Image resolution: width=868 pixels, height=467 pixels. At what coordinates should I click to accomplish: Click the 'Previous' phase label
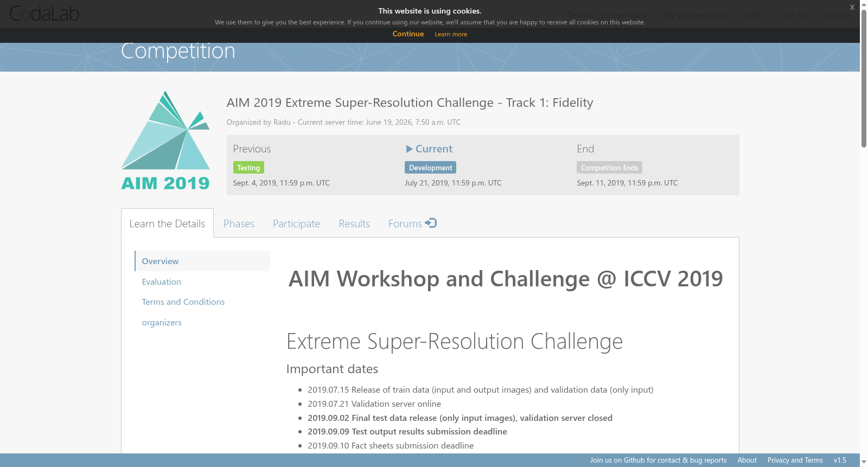pyautogui.click(x=252, y=149)
